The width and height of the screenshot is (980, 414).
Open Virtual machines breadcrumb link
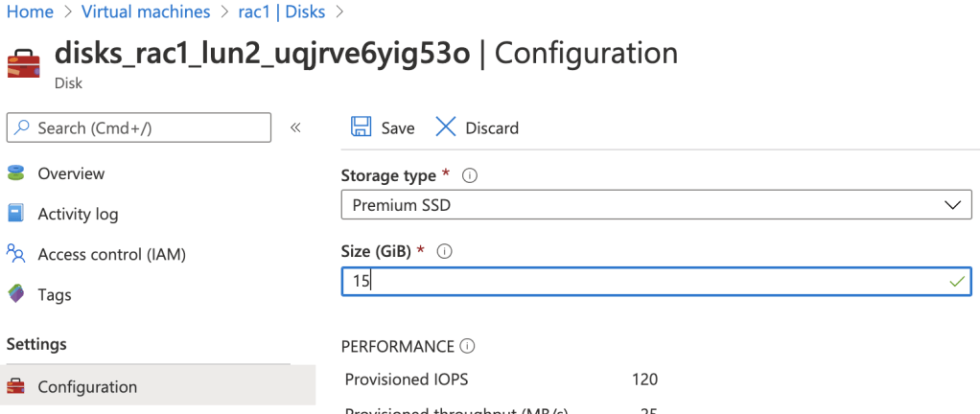146,12
